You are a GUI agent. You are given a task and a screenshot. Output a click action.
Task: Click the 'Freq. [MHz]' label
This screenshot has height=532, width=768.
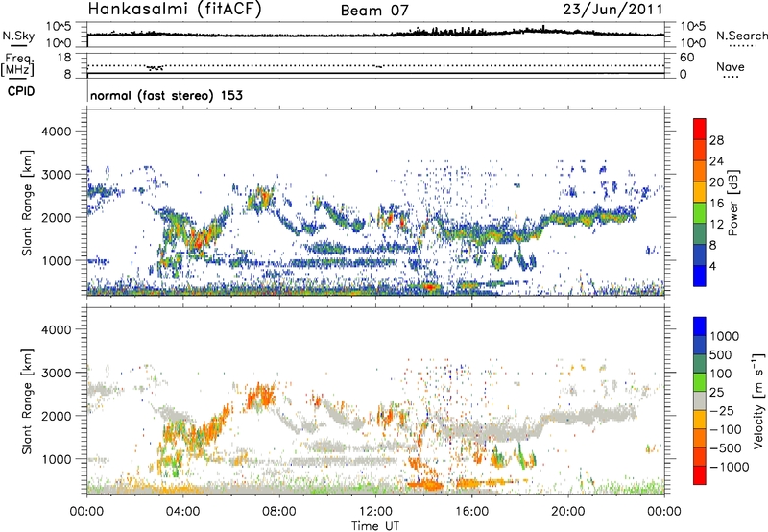tap(17, 64)
